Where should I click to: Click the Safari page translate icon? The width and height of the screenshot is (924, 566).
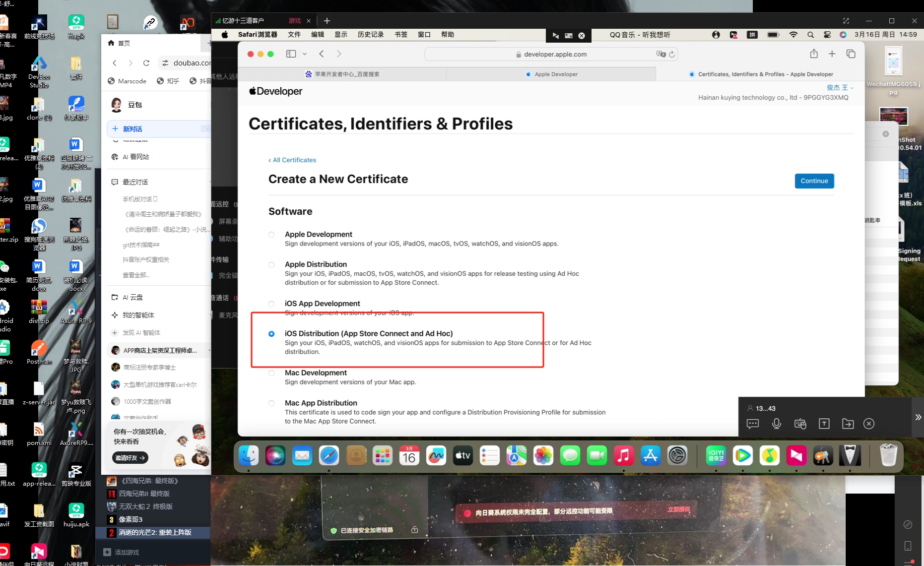[660, 54]
